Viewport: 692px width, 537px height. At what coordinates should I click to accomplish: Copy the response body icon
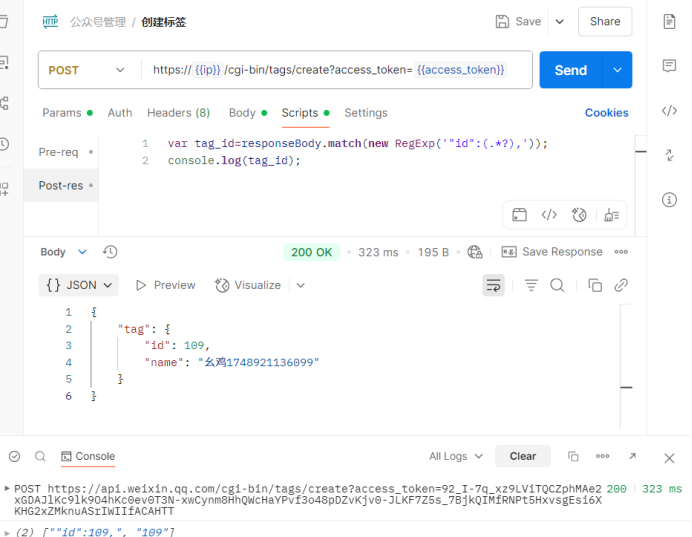tap(595, 285)
